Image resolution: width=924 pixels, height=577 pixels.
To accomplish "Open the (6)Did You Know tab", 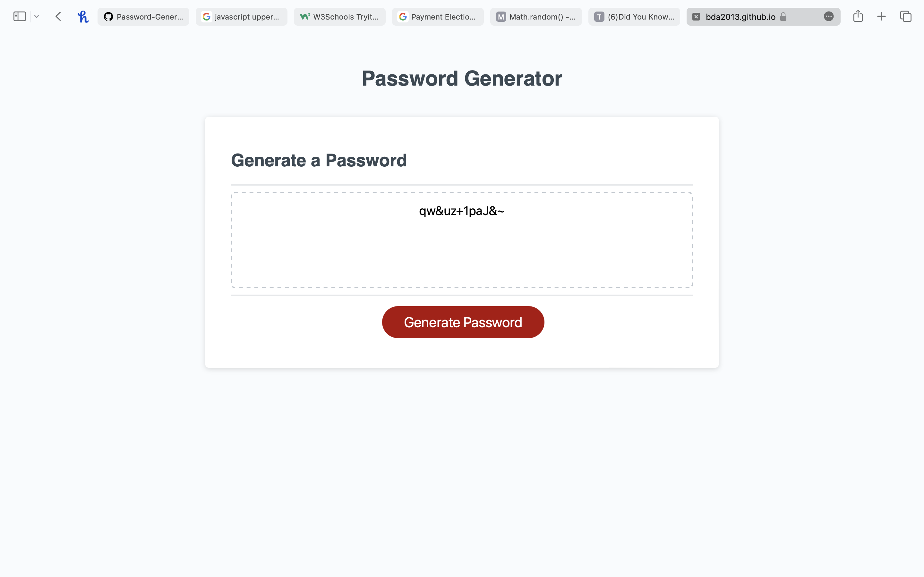I will click(x=634, y=16).
